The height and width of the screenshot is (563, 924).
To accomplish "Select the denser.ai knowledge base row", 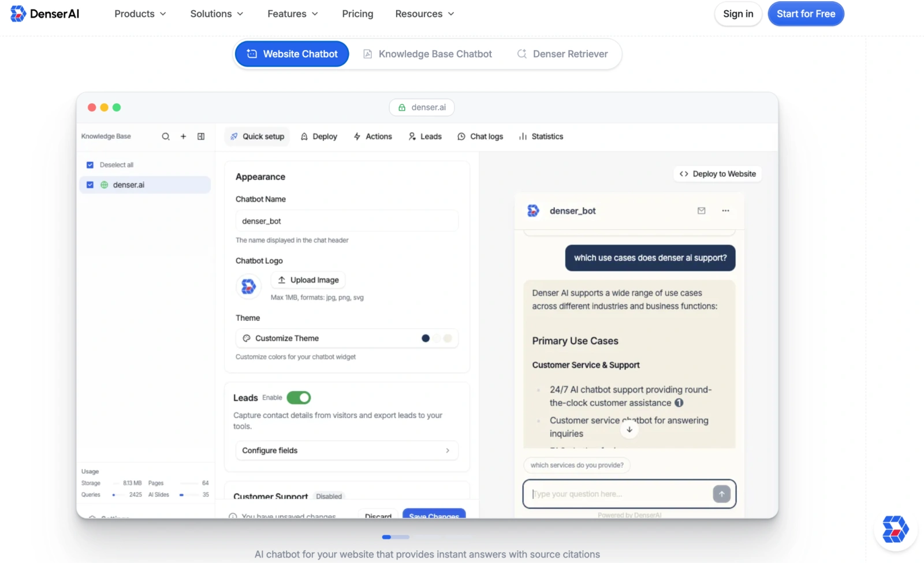I will coord(145,185).
